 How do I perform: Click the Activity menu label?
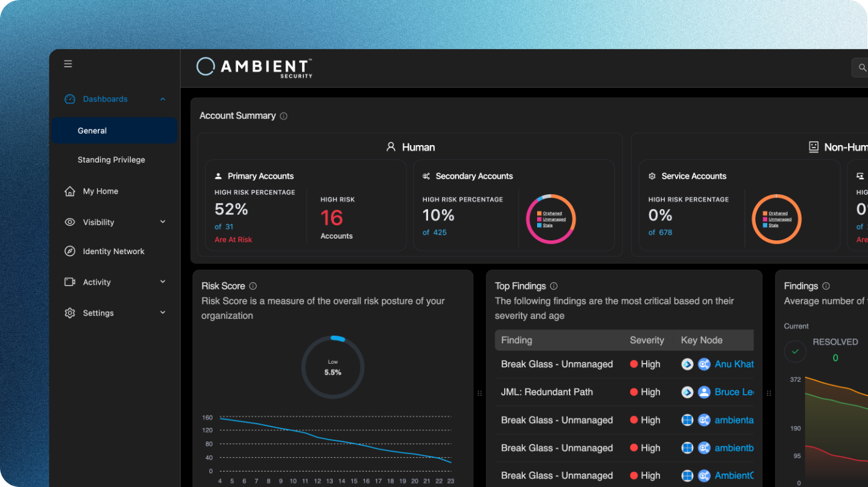[x=97, y=282]
